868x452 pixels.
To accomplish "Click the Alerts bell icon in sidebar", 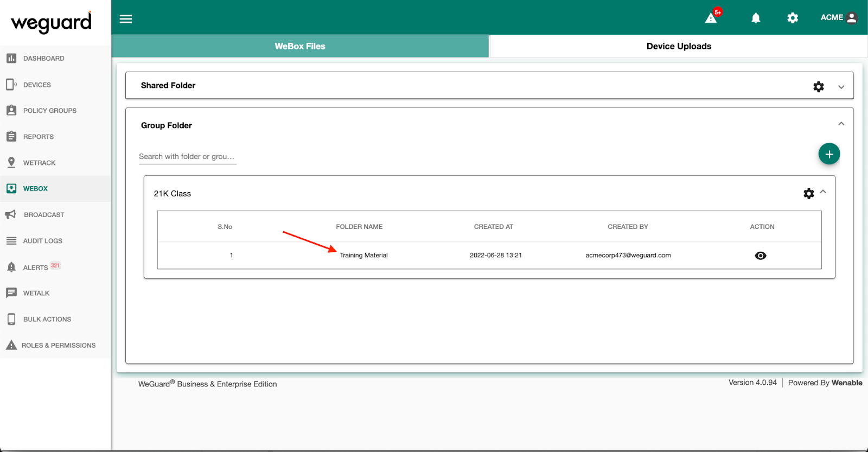I will coord(11,267).
